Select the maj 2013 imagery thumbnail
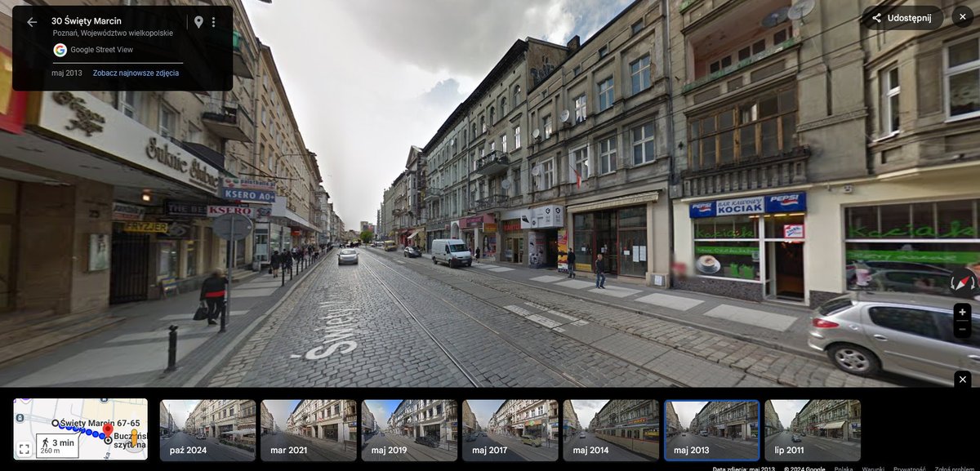 point(712,430)
